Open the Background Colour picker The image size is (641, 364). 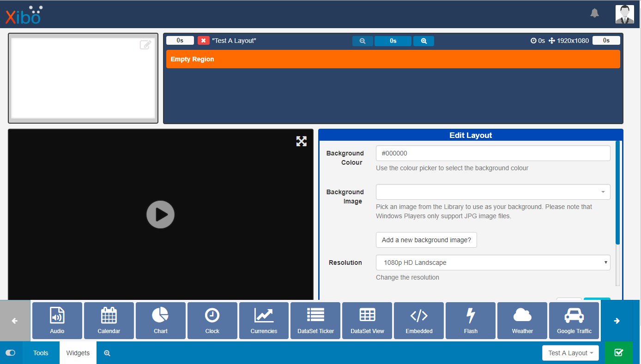point(493,153)
